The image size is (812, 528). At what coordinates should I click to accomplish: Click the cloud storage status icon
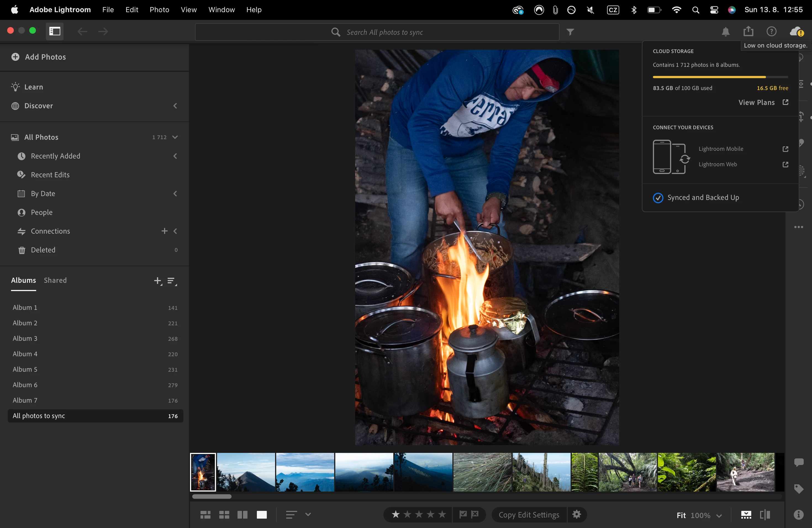tap(796, 32)
